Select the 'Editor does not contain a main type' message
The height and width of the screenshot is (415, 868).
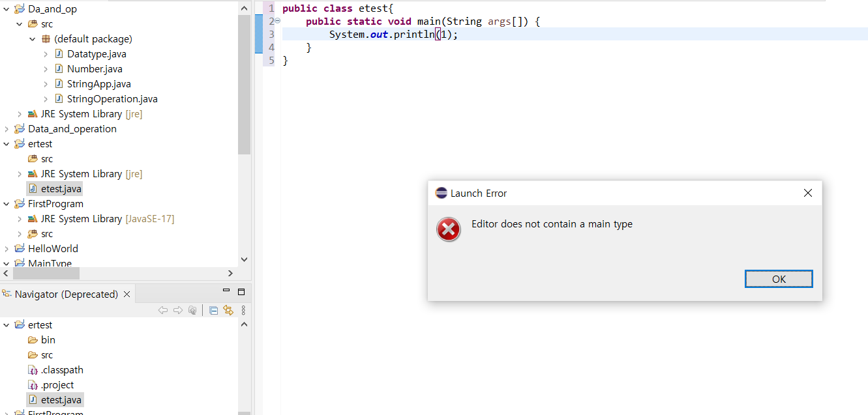tap(552, 224)
